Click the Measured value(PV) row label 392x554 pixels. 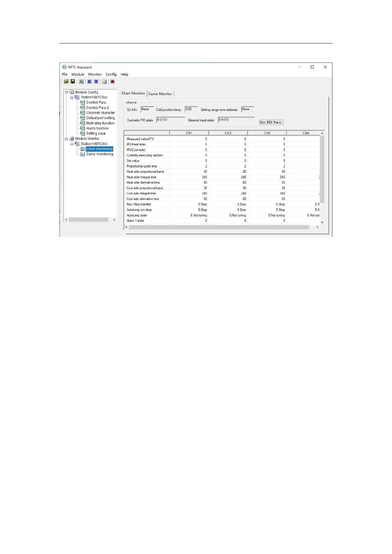point(141,139)
